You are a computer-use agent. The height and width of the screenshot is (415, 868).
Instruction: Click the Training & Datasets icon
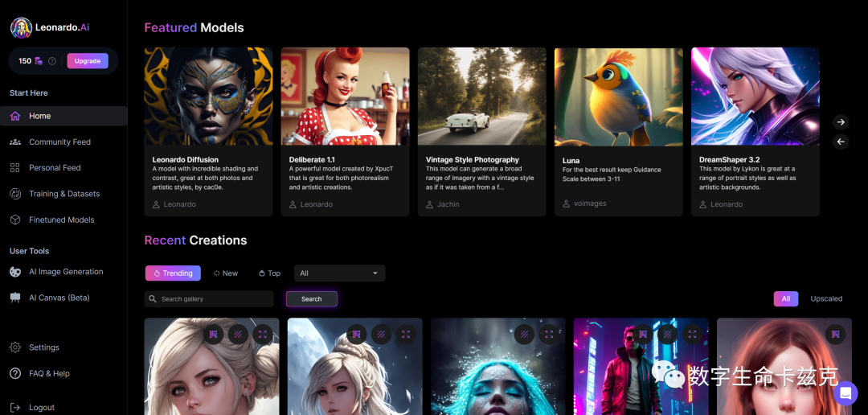[x=15, y=194]
